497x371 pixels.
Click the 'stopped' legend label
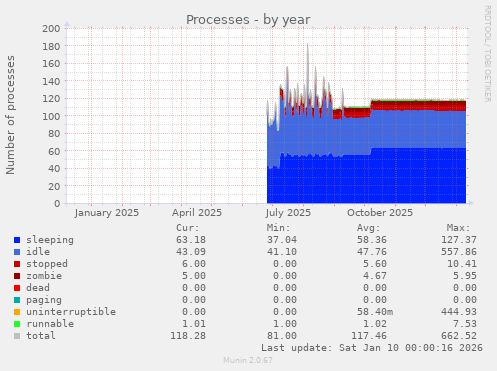tap(47, 264)
